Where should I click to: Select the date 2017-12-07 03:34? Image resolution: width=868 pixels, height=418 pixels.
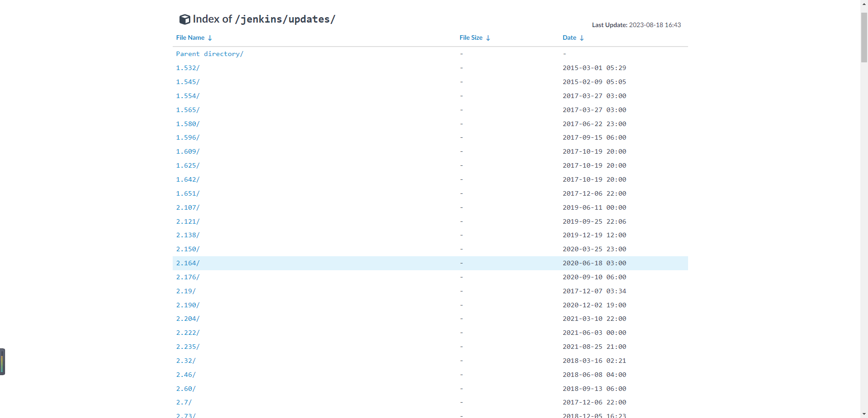click(x=594, y=291)
